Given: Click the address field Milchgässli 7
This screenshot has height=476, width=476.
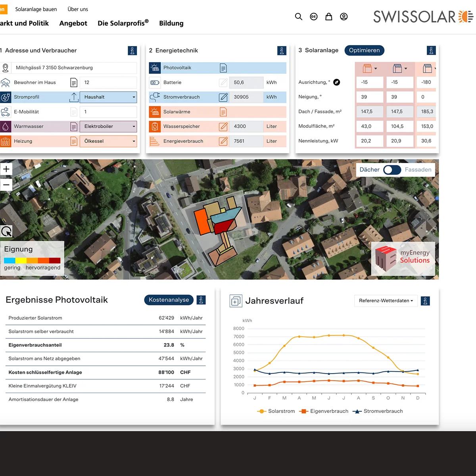Looking at the screenshot, I should 74,68.
